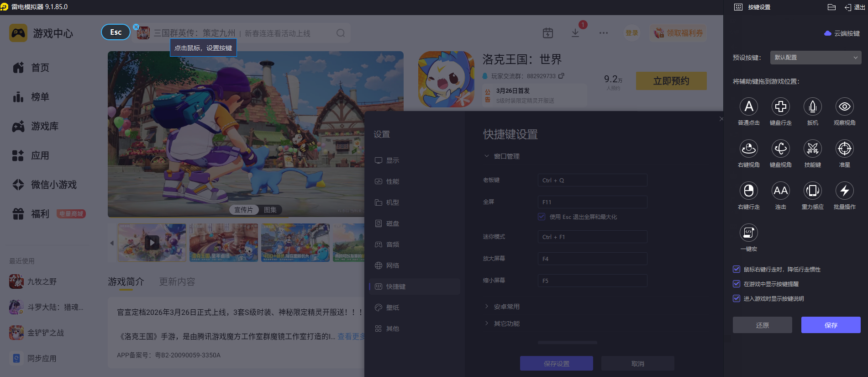Open 福利 welfare in sidebar
The height and width of the screenshot is (377, 868).
pyautogui.click(x=32, y=214)
